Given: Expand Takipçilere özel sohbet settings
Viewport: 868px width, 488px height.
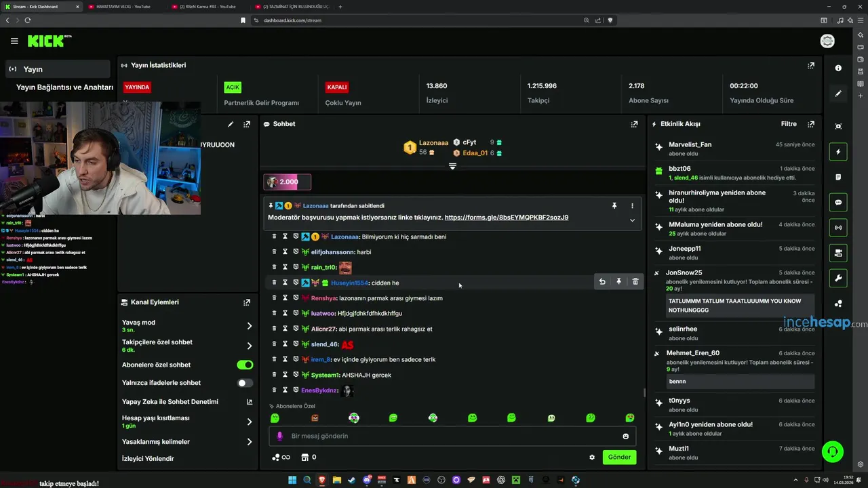Looking at the screenshot, I should (x=250, y=346).
